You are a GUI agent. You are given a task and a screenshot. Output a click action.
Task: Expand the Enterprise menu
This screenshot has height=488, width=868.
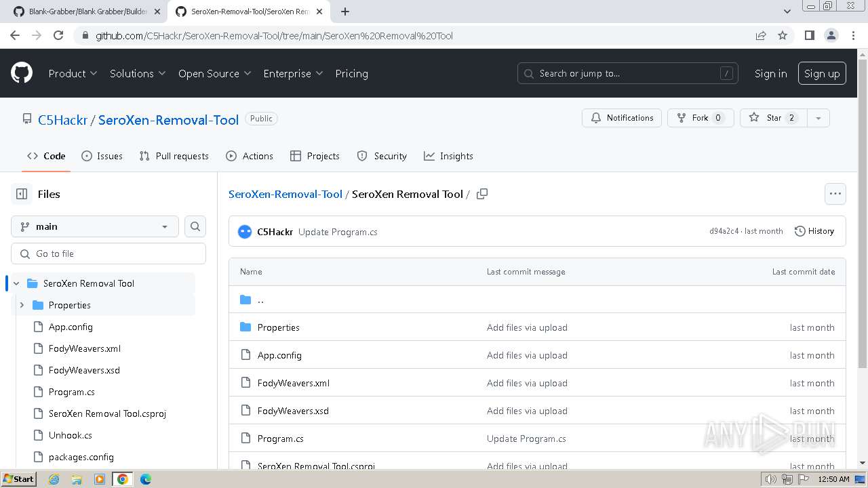pyautogui.click(x=293, y=73)
